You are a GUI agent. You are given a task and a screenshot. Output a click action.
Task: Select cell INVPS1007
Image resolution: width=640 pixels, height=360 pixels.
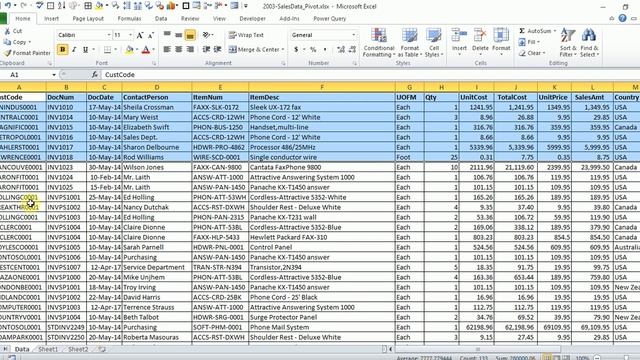pos(66,267)
